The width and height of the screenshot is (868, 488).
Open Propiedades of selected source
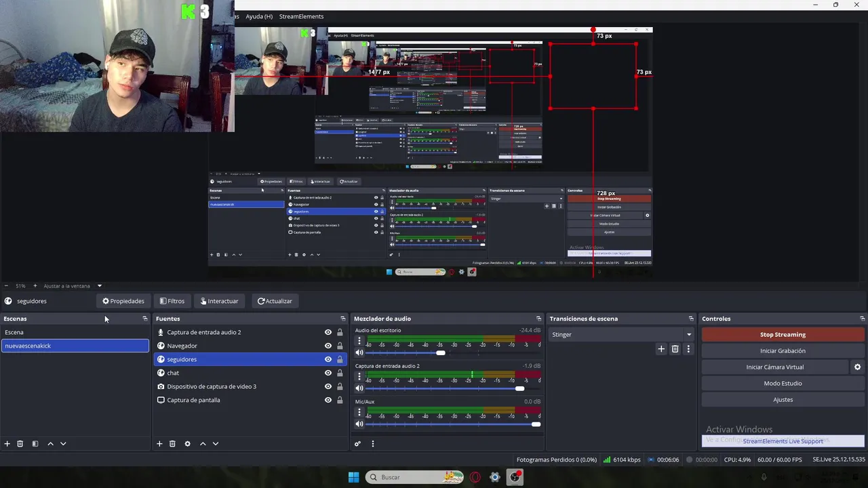pyautogui.click(x=123, y=301)
